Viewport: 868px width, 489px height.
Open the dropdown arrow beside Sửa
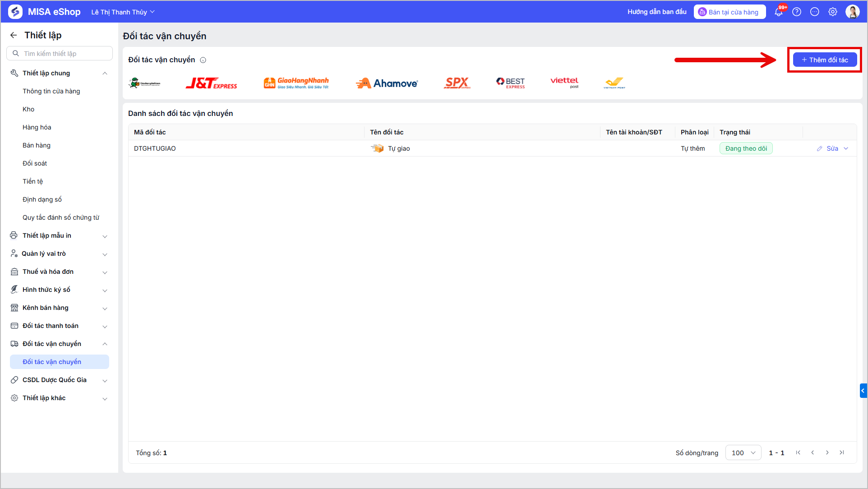(846, 148)
